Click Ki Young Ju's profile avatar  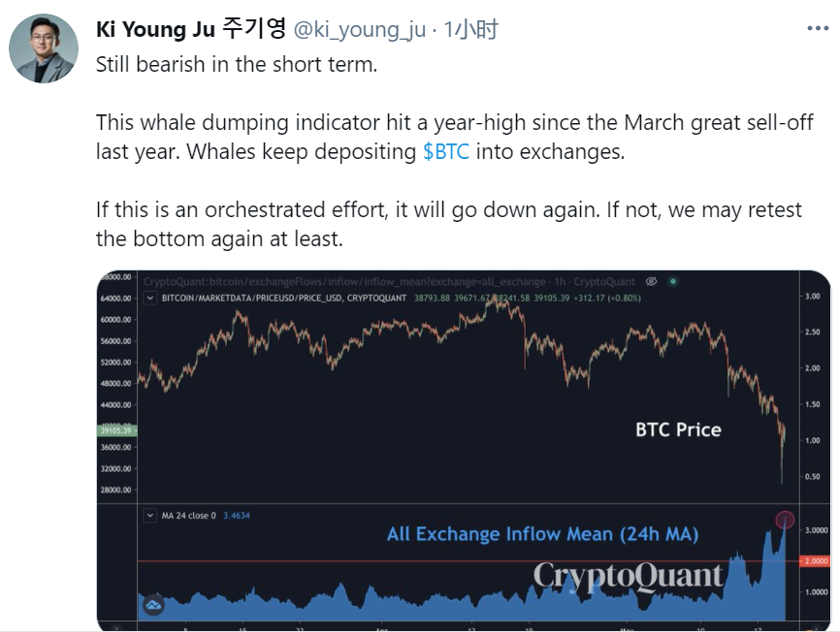44,48
